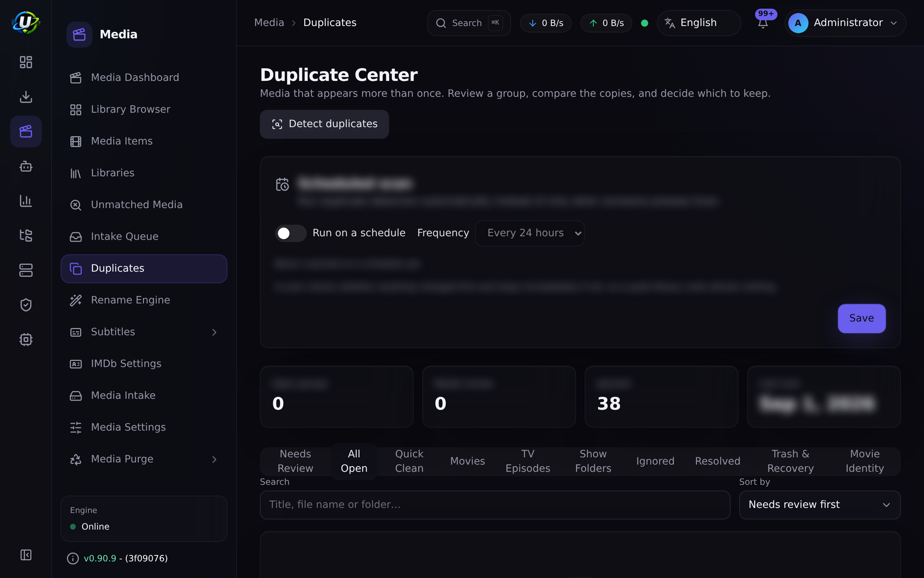Collapse sidebar using the panel icon

coord(26,555)
